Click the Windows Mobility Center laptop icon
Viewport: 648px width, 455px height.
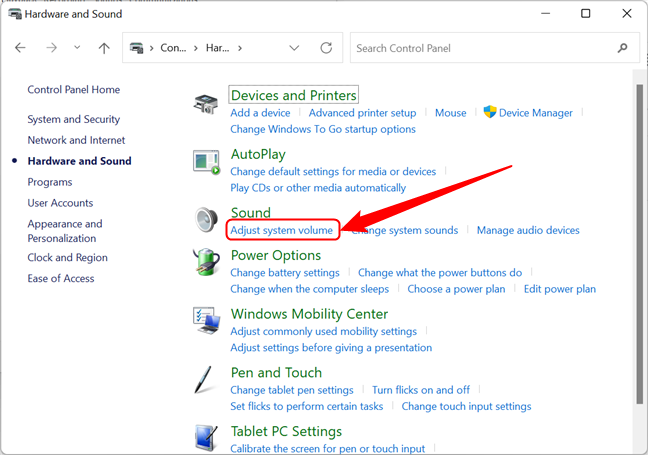click(206, 320)
